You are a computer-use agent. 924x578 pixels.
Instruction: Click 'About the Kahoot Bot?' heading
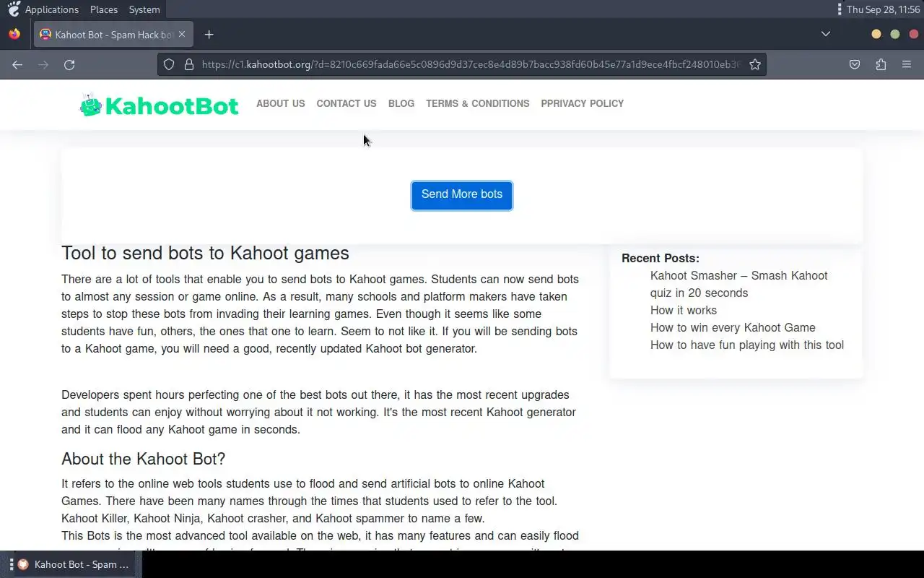pos(144,459)
